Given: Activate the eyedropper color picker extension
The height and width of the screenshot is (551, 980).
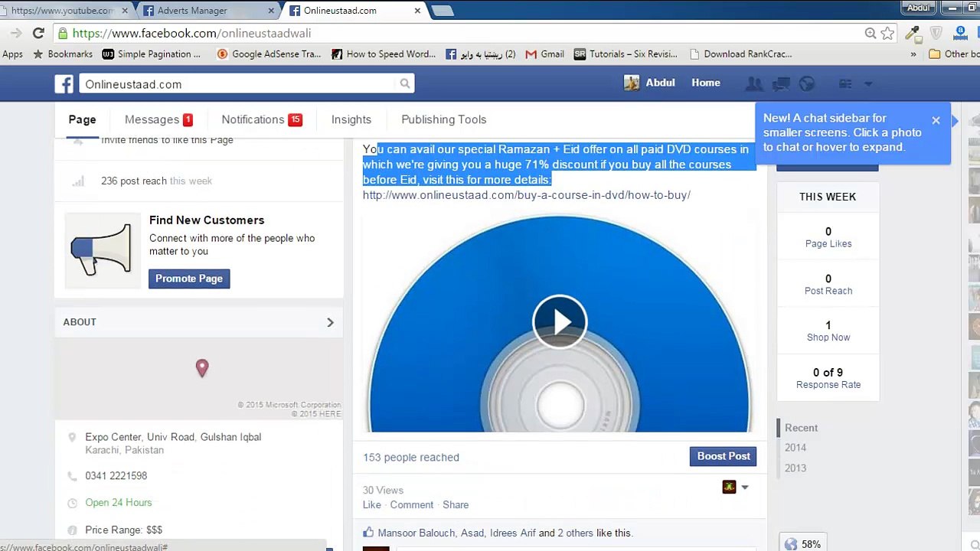Looking at the screenshot, I should point(912,33).
